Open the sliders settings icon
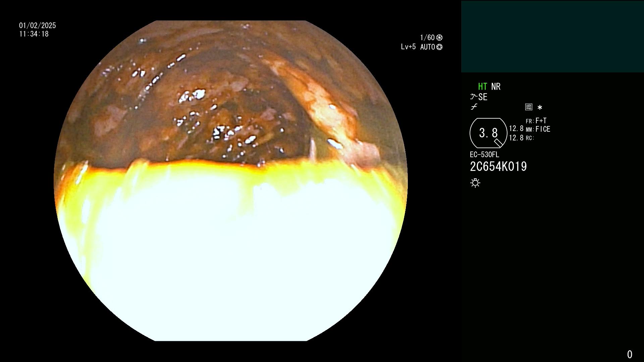 pos(529,107)
